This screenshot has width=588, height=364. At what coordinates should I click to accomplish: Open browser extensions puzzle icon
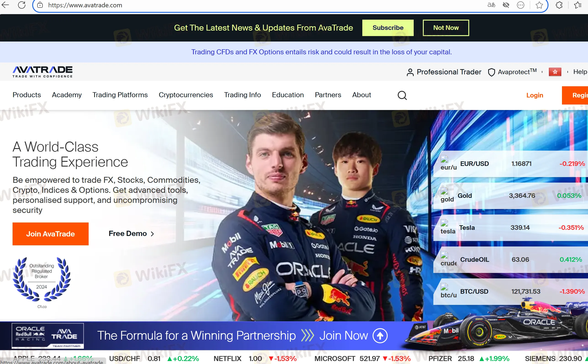coord(559,5)
